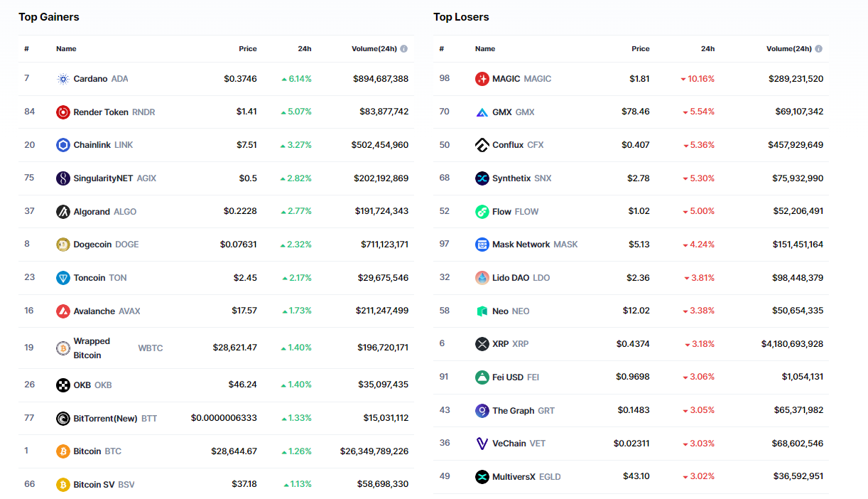The image size is (868, 499).
Task: Click the Dogecoin logo icon
Action: (63, 245)
